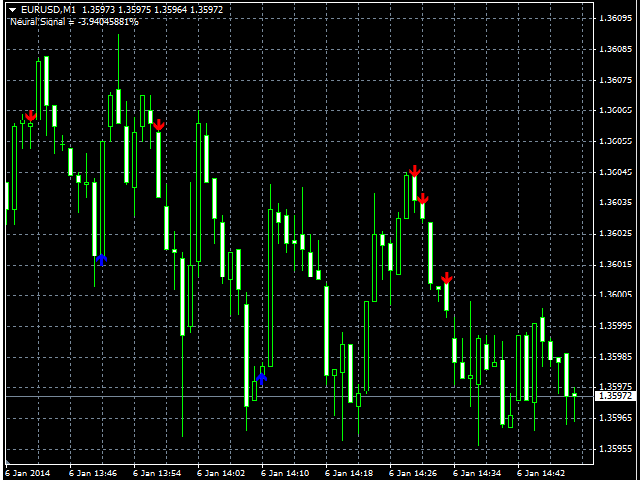The width and height of the screenshot is (640, 480).
Task: Click the 1.36085 price scale label
Action: click(616, 49)
